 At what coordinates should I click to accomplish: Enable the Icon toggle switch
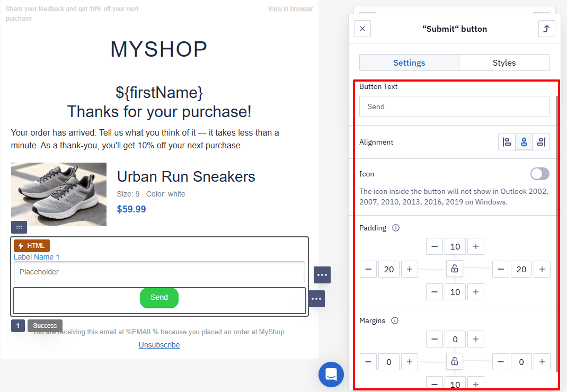click(540, 174)
